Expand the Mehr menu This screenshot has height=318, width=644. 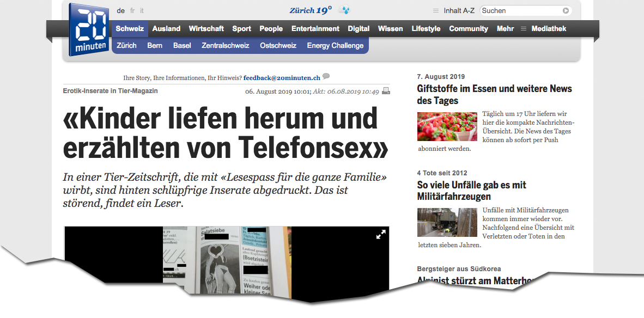click(505, 29)
